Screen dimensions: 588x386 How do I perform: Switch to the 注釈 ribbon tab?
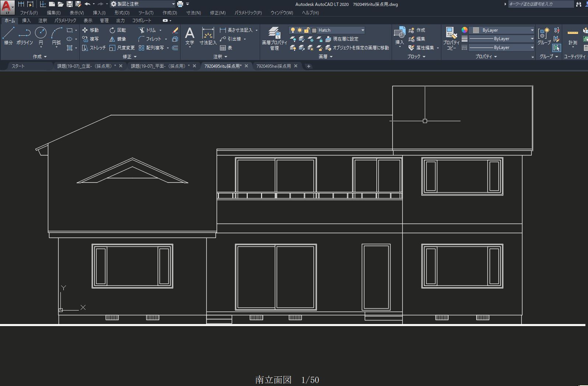pos(43,21)
